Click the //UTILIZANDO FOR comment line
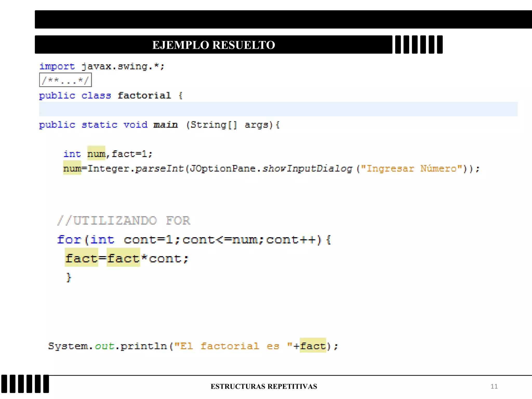Image resolution: width=532 pixels, height=399 pixels. pyautogui.click(x=124, y=221)
